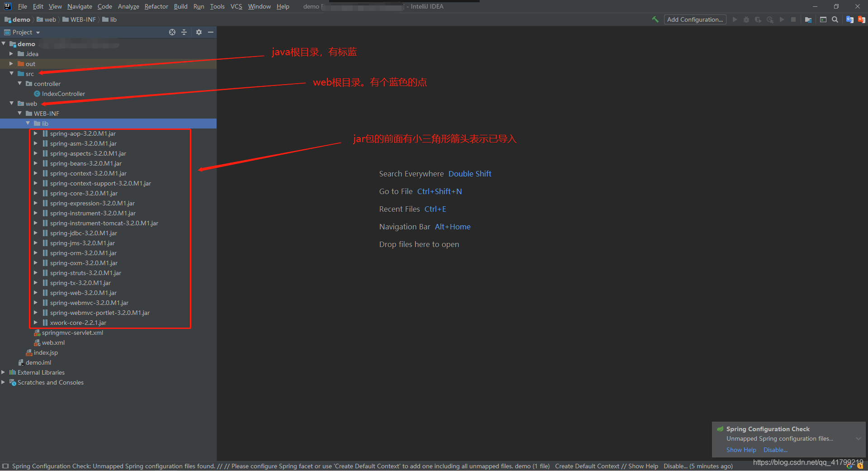Image resolution: width=868 pixels, height=471 pixels.
Task: Open Project panel settings gear
Action: coord(199,32)
